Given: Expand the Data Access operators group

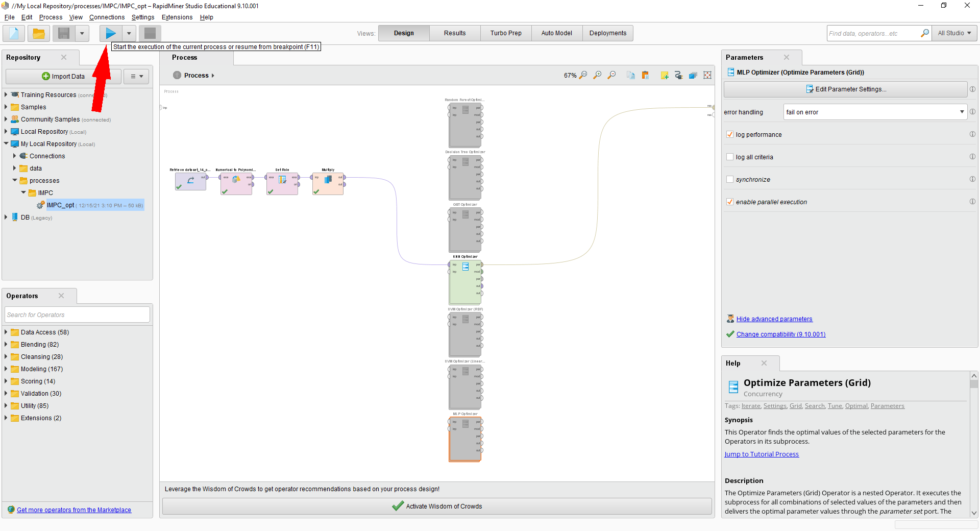Looking at the screenshot, I should pyautogui.click(x=6, y=332).
